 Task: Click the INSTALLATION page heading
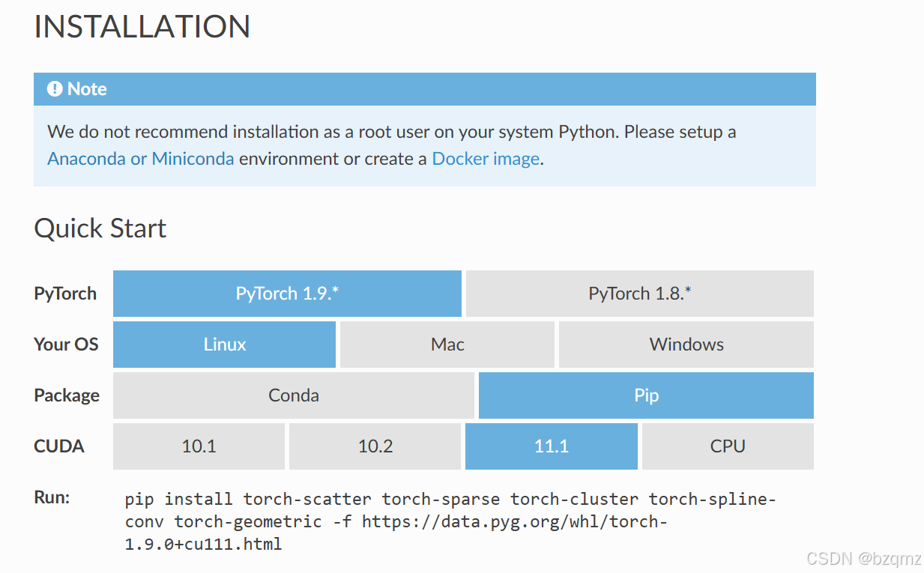[142, 27]
